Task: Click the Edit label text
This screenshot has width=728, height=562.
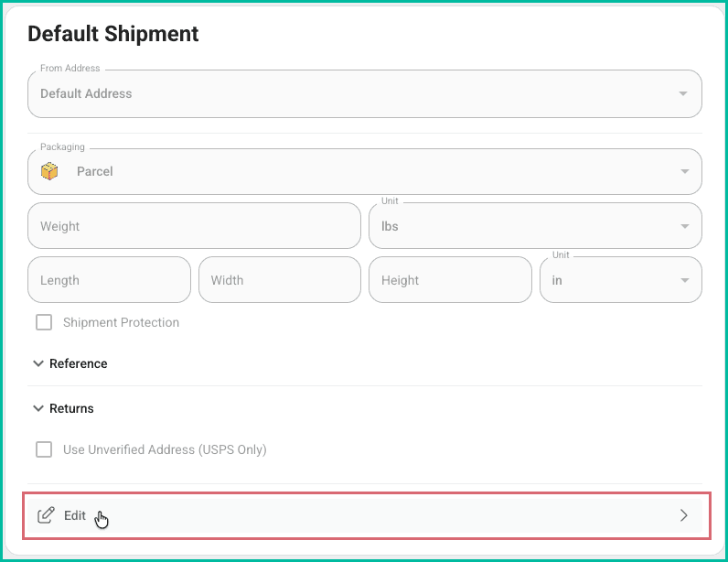Action: [x=75, y=515]
